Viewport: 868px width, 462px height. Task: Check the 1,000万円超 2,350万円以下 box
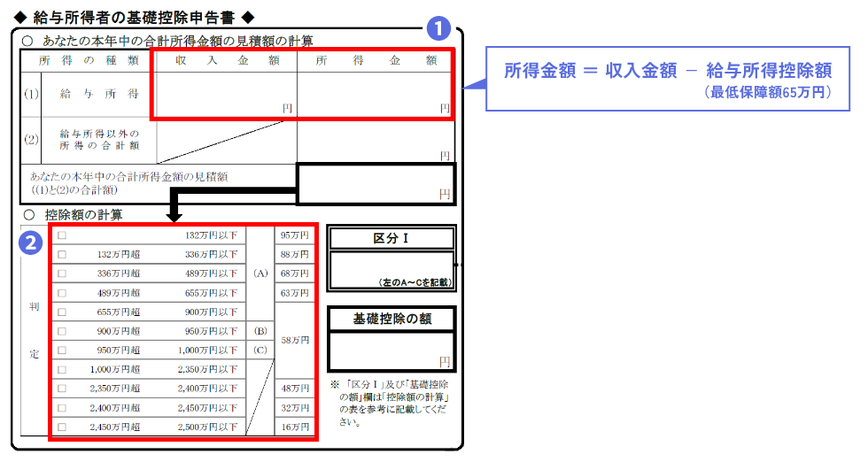tap(62, 369)
